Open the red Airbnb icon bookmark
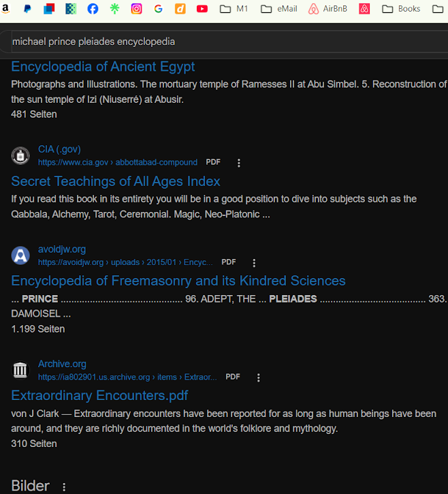 pyautogui.click(x=364, y=8)
